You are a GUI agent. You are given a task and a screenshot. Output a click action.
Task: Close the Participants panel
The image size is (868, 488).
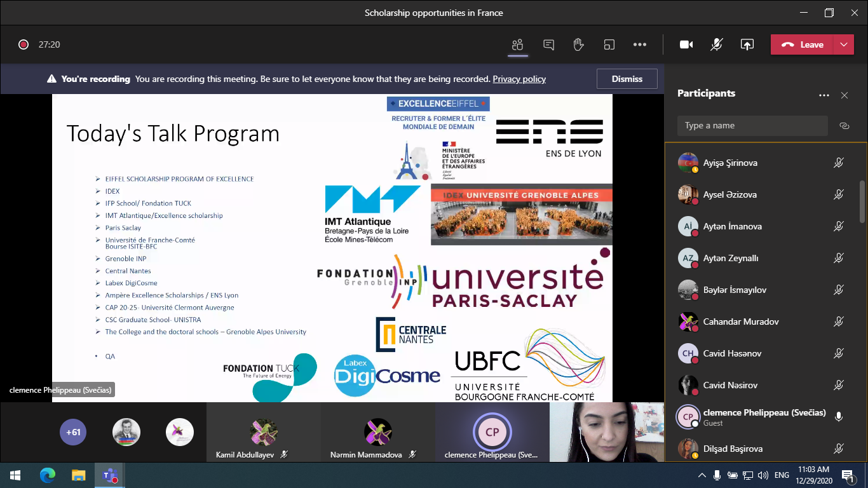pos(844,95)
